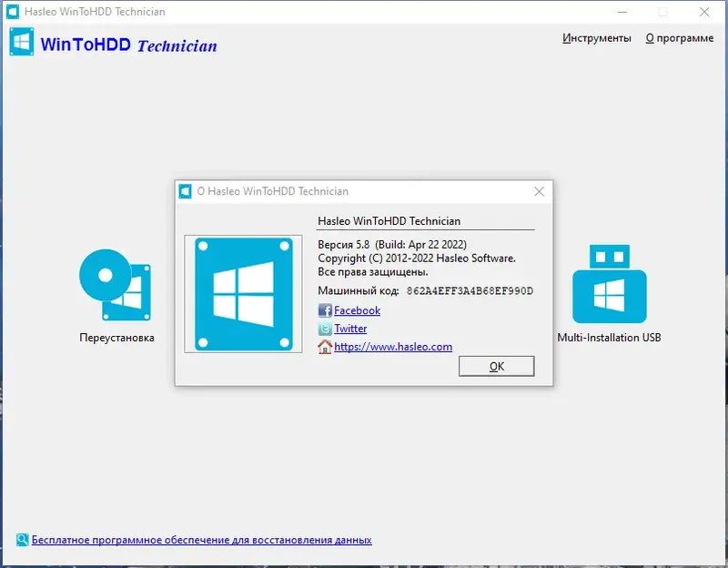The image size is (728, 568).
Task: Click the Windows logo in the About dialog
Action: point(242,293)
